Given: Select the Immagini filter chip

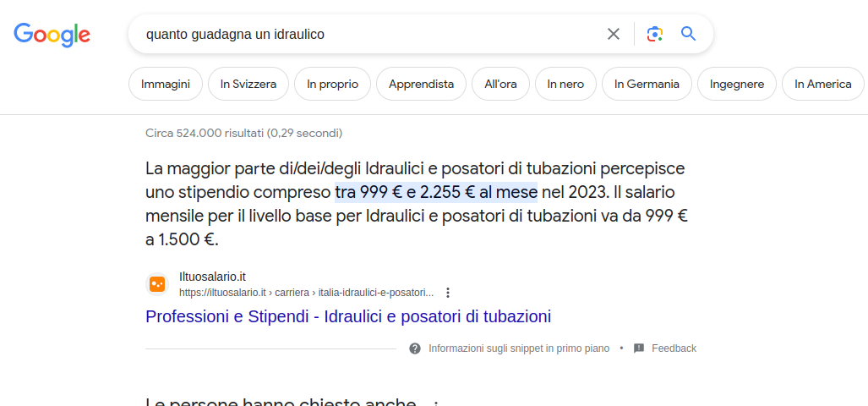Looking at the screenshot, I should [x=166, y=85].
